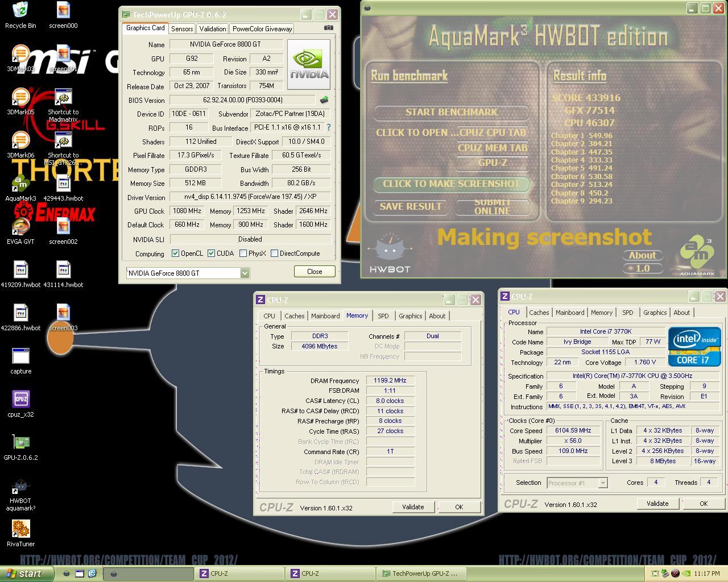Viewport: 728px width, 582px height.
Task: Click the Core Speed 6104.59 MHz field
Action: (573, 431)
